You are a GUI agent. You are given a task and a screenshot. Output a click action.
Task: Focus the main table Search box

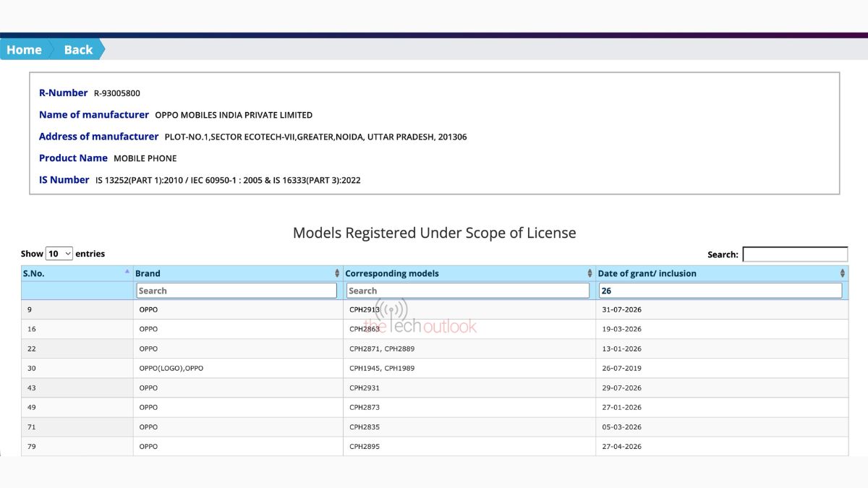point(795,254)
